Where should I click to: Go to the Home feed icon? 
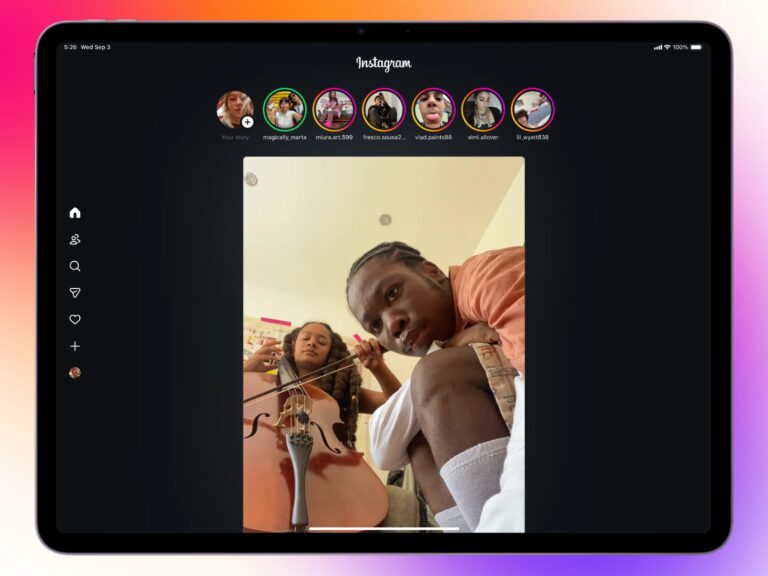75,213
